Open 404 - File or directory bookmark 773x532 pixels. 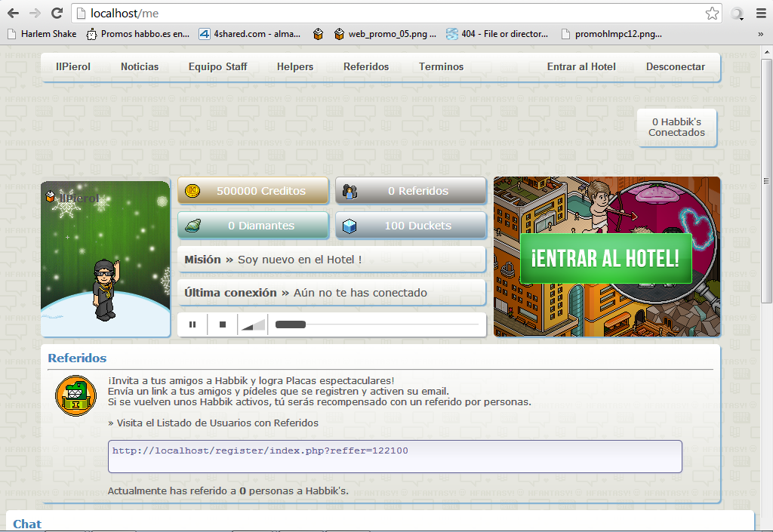pyautogui.click(x=497, y=34)
